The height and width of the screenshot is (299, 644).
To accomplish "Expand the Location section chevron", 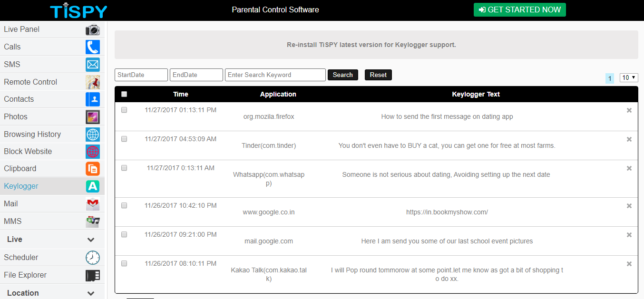I will click(x=91, y=293).
